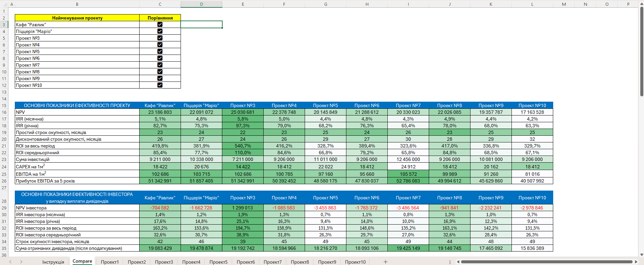This screenshot has height=265, width=644.
Task: Uncheck the comparison checkbox for Кафе "Равлик"
Action: click(160, 25)
